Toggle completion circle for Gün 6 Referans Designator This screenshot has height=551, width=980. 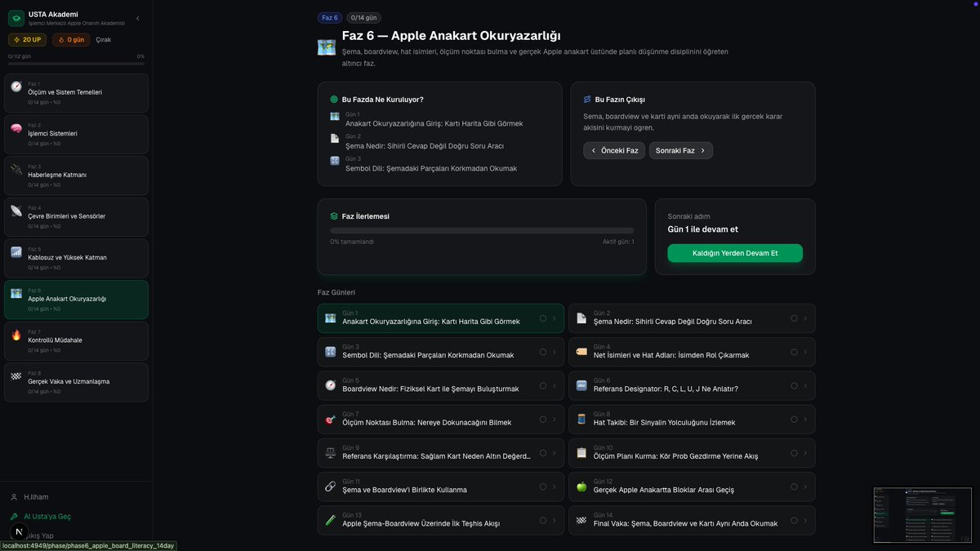(794, 385)
